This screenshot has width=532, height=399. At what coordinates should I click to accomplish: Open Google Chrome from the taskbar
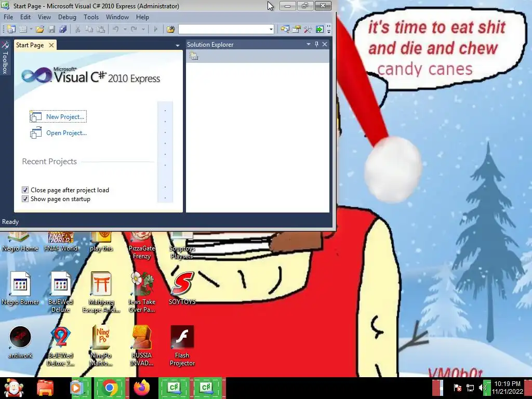pos(109,388)
